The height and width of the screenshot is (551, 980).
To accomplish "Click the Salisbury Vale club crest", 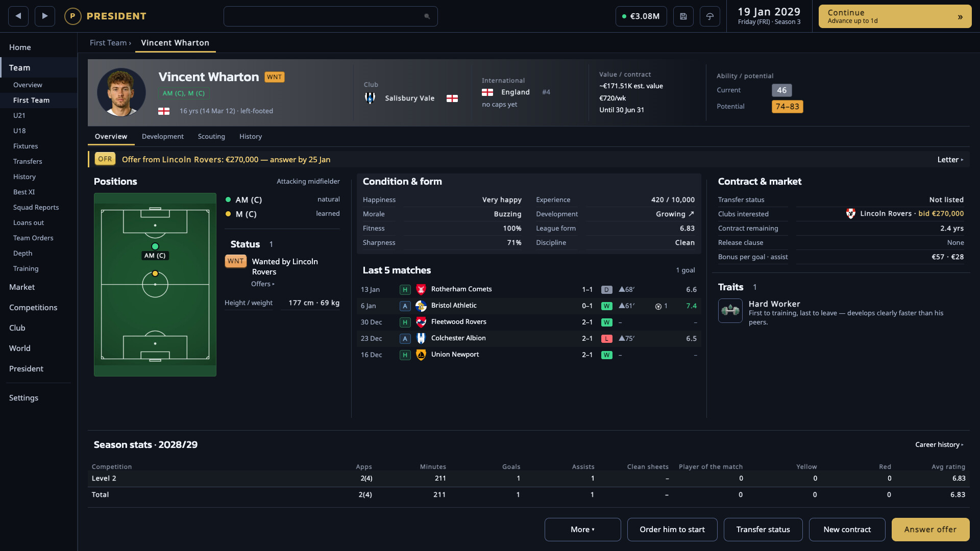I will click(370, 98).
